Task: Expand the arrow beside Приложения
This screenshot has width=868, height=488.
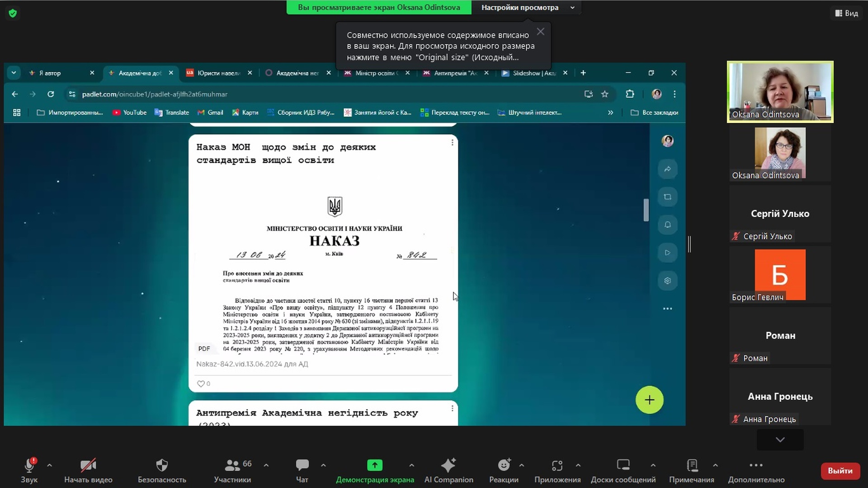Action: point(578,465)
